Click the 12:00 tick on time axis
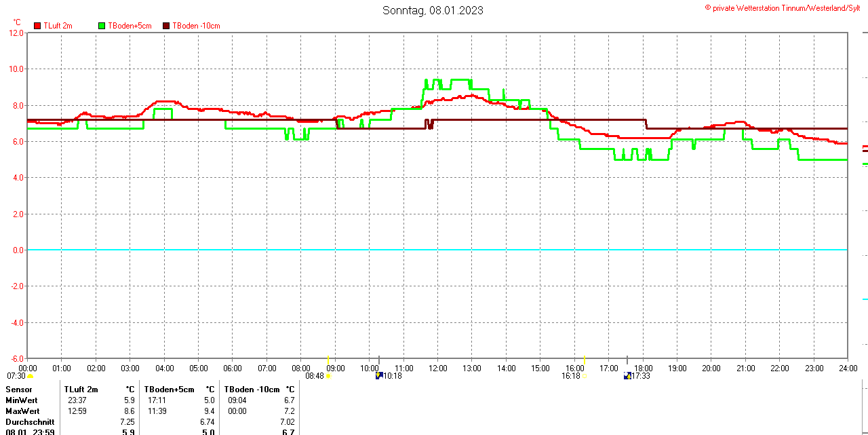 [x=438, y=368]
